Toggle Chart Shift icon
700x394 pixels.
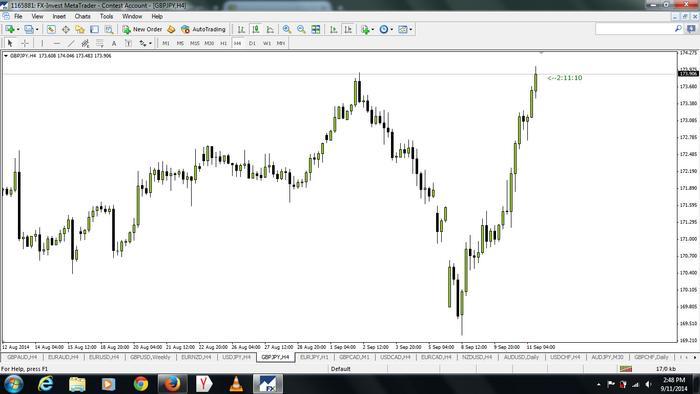click(x=348, y=29)
